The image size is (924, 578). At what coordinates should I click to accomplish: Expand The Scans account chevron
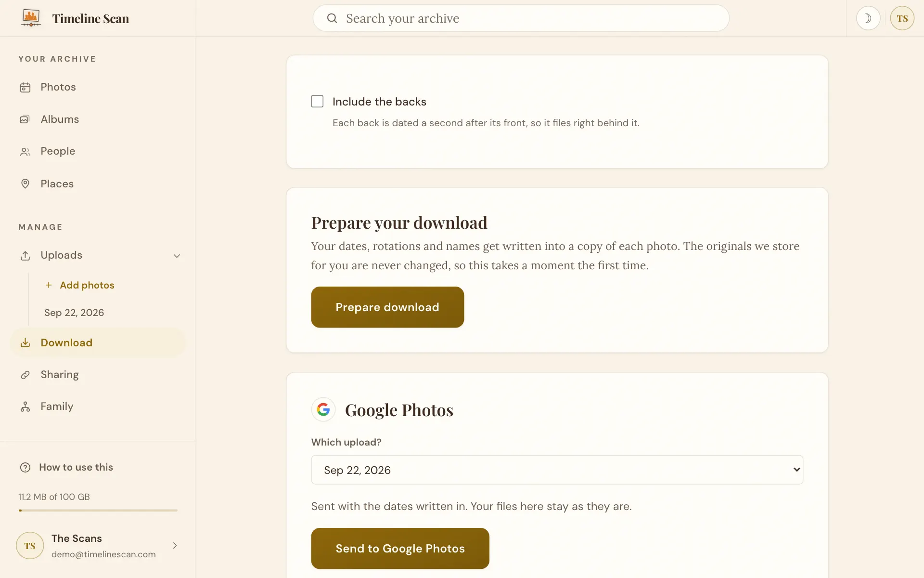175,545
